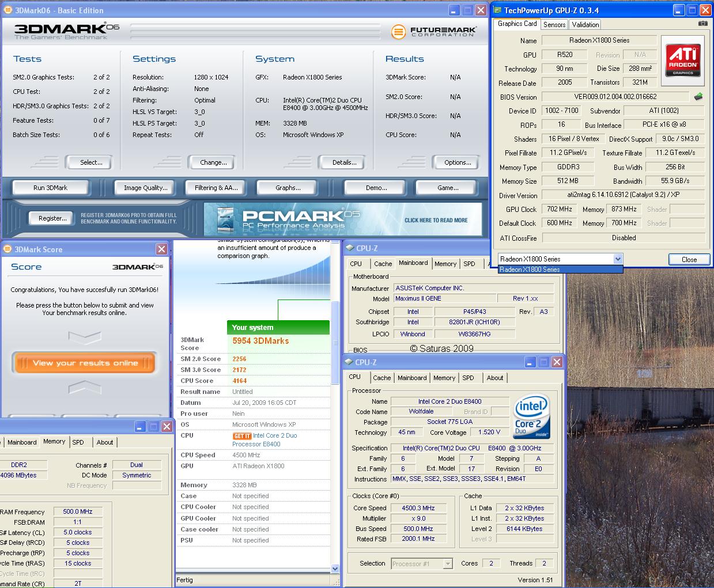Open the Cache tab in front CPU-Z

pos(382,378)
